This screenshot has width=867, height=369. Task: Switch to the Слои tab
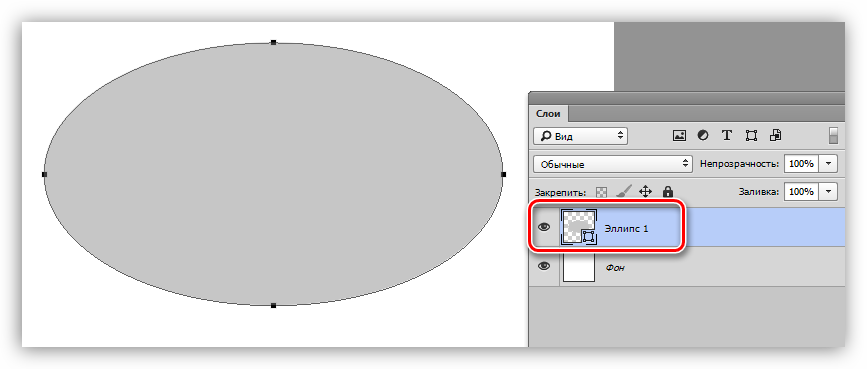coord(549,113)
